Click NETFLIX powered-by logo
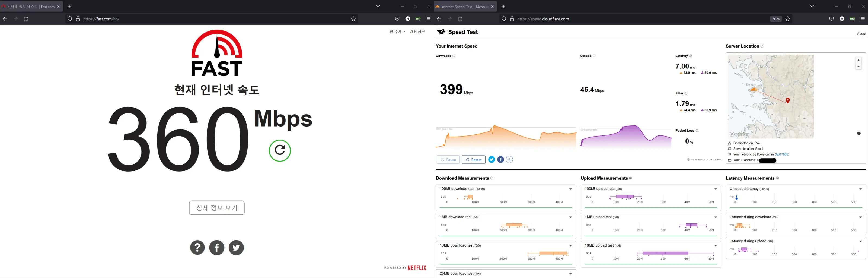The height and width of the screenshot is (278, 868). coord(417,268)
